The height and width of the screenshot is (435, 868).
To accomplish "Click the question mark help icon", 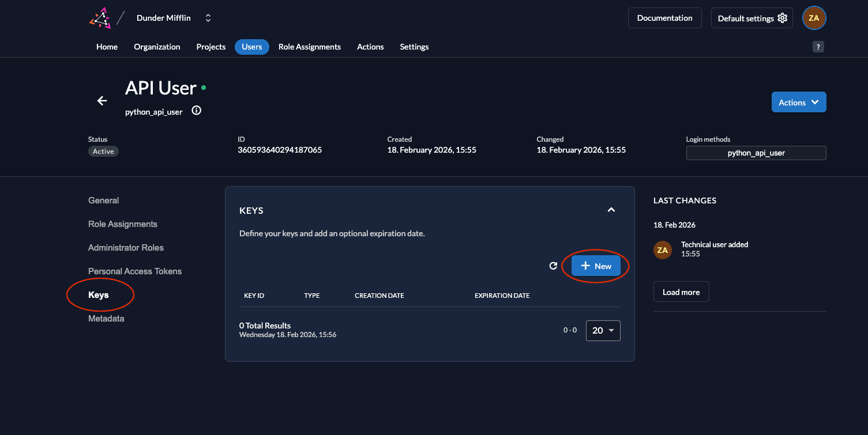I will click(818, 47).
